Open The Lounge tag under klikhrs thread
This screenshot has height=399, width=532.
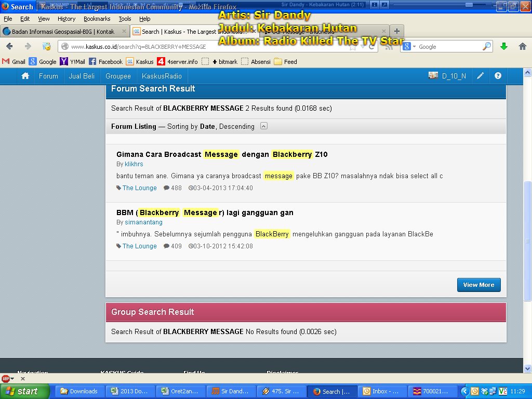coord(139,188)
